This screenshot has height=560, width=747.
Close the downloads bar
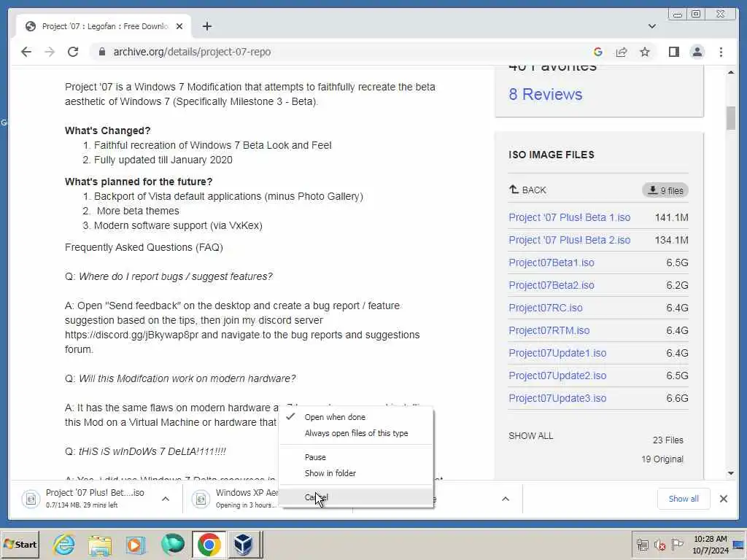pos(724,499)
